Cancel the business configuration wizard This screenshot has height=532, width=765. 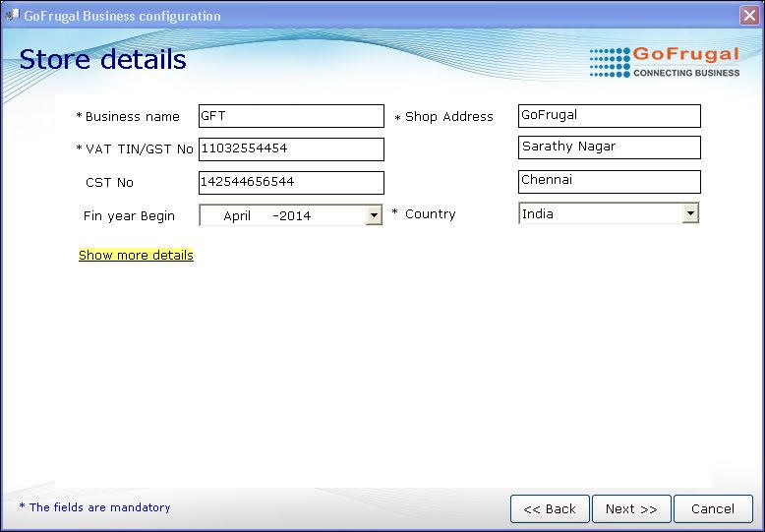point(713,509)
